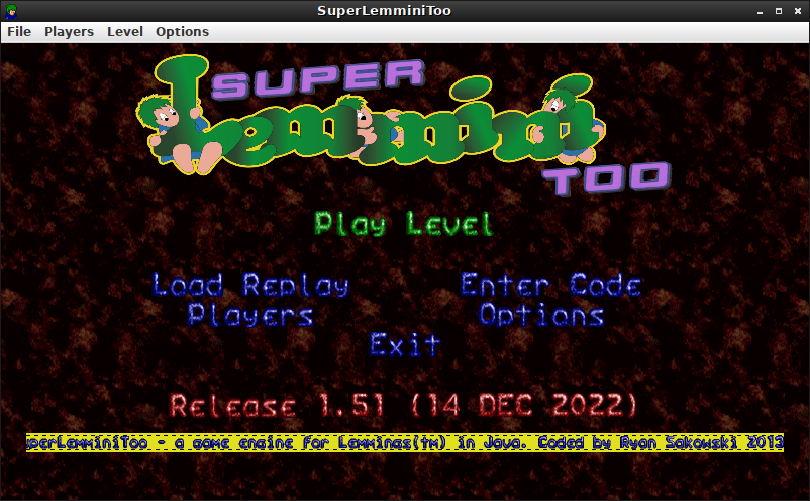
Task: Click the lemming app icon in title bar
Action: click(x=11, y=11)
